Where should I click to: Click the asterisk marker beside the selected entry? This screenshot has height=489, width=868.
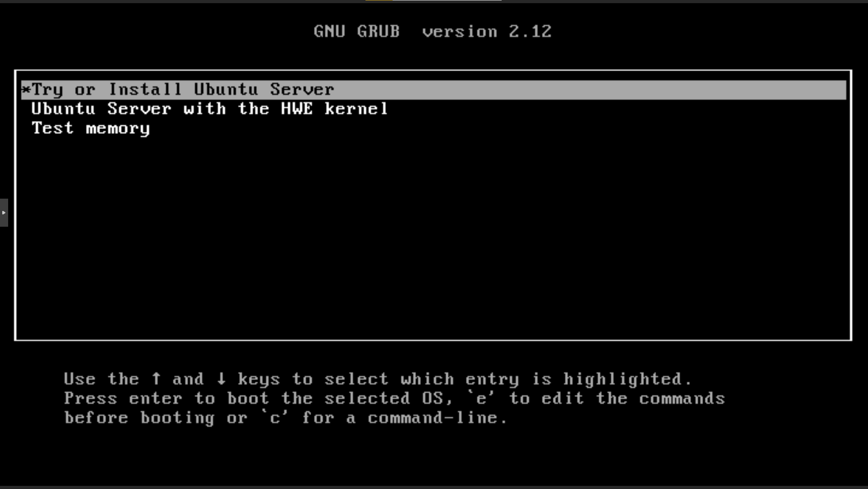(26, 90)
